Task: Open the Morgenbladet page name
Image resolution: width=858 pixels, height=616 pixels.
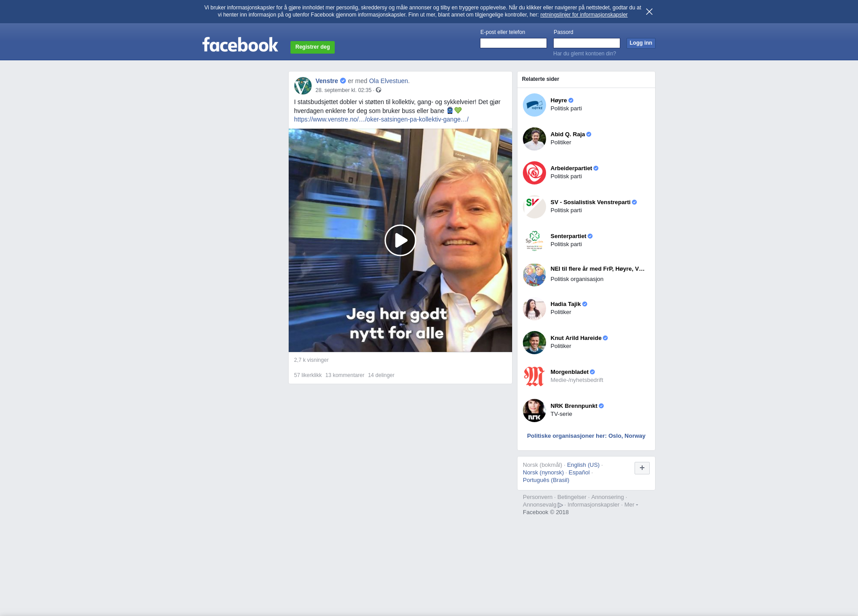Action: point(569,372)
